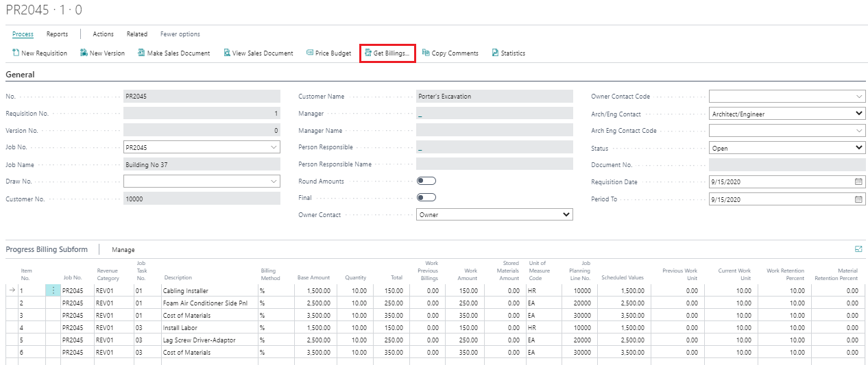868x365 pixels.
Task: Click Manage in the Progress Billing Subform
Action: pyautogui.click(x=123, y=250)
